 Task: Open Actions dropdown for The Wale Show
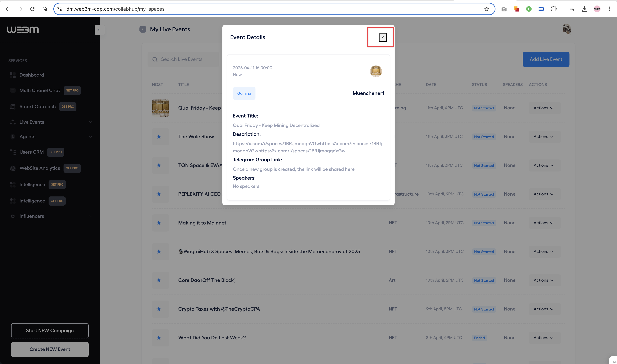click(544, 137)
